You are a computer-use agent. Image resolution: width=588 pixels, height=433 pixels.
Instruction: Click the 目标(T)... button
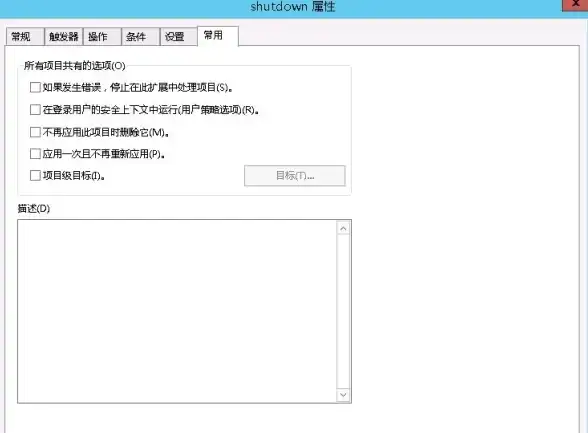[295, 175]
